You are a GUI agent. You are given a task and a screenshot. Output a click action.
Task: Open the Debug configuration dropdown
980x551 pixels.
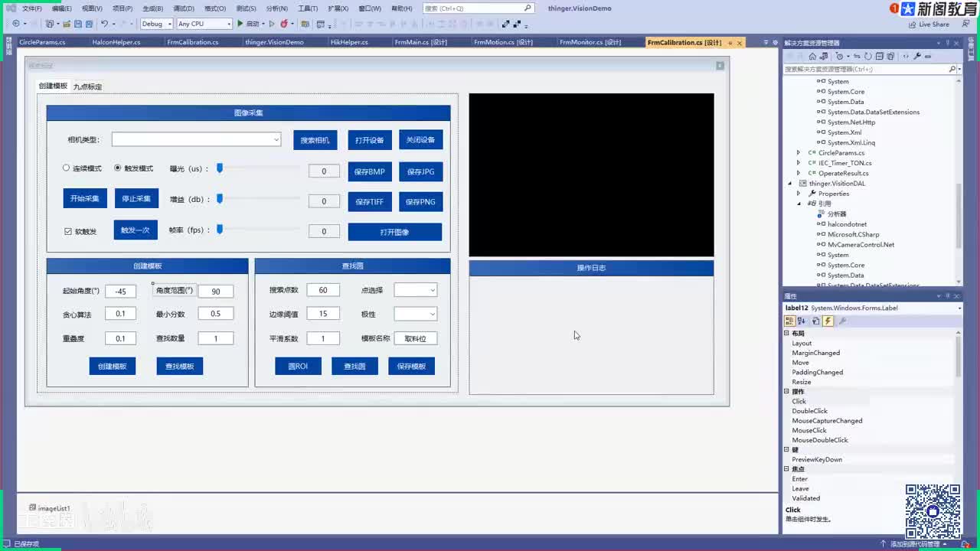(x=156, y=24)
